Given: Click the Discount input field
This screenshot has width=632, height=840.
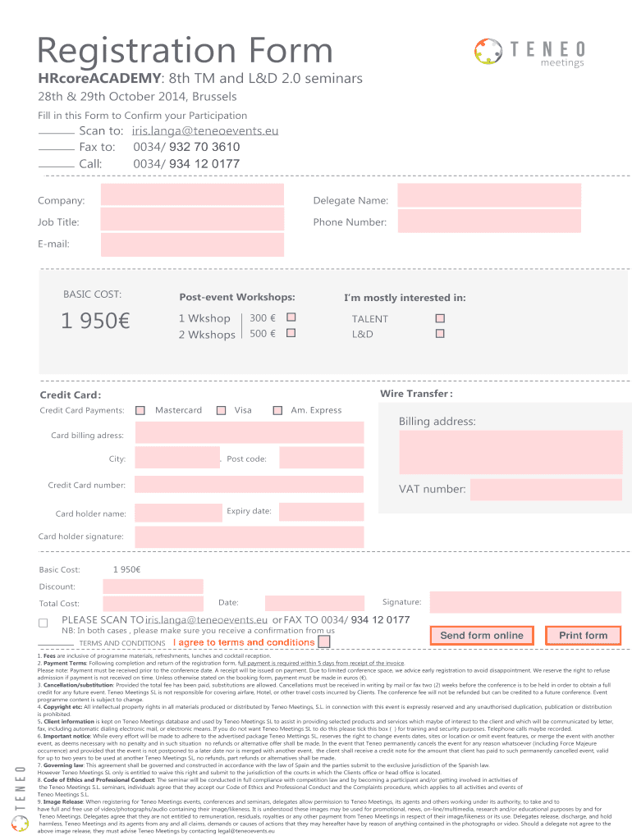Looking at the screenshot, I should (x=153, y=587).
